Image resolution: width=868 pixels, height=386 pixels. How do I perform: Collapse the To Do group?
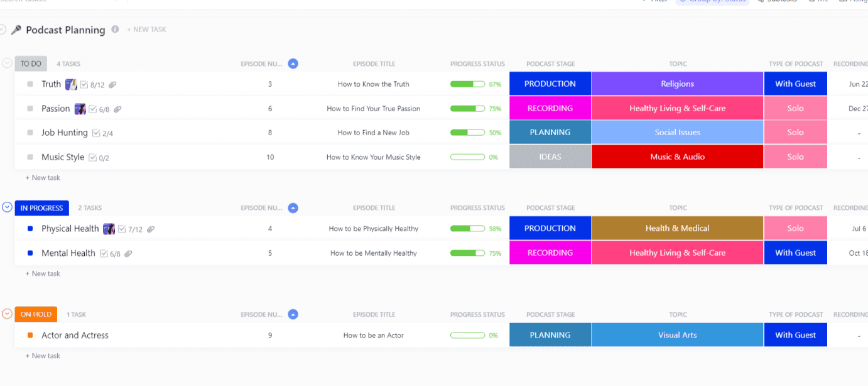point(8,63)
